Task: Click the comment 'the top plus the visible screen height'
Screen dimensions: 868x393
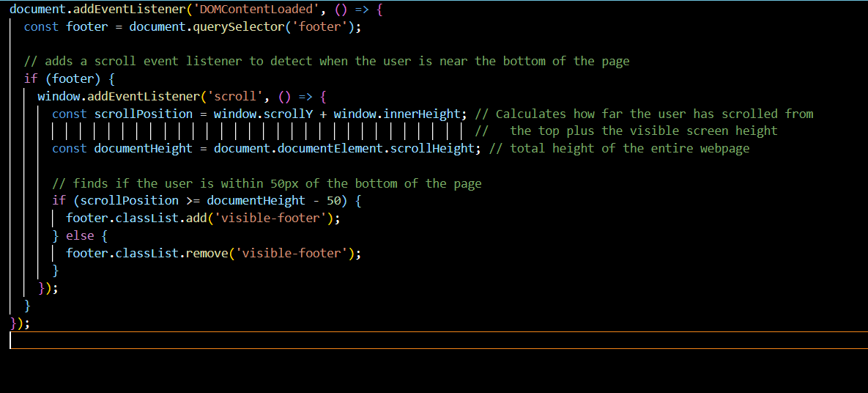Action: [643, 131]
